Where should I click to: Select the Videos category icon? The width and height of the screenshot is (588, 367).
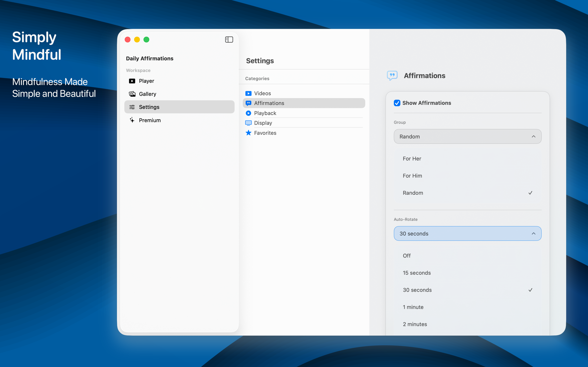pyautogui.click(x=248, y=93)
